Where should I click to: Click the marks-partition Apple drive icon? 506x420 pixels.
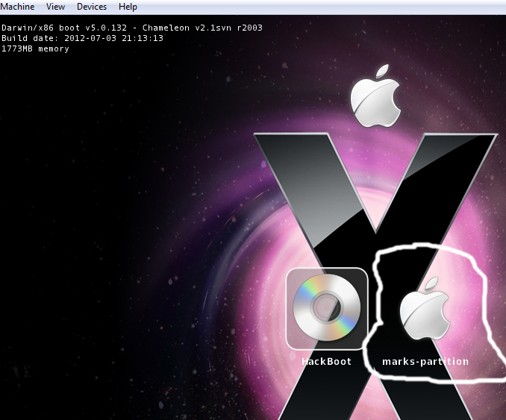coord(425,311)
